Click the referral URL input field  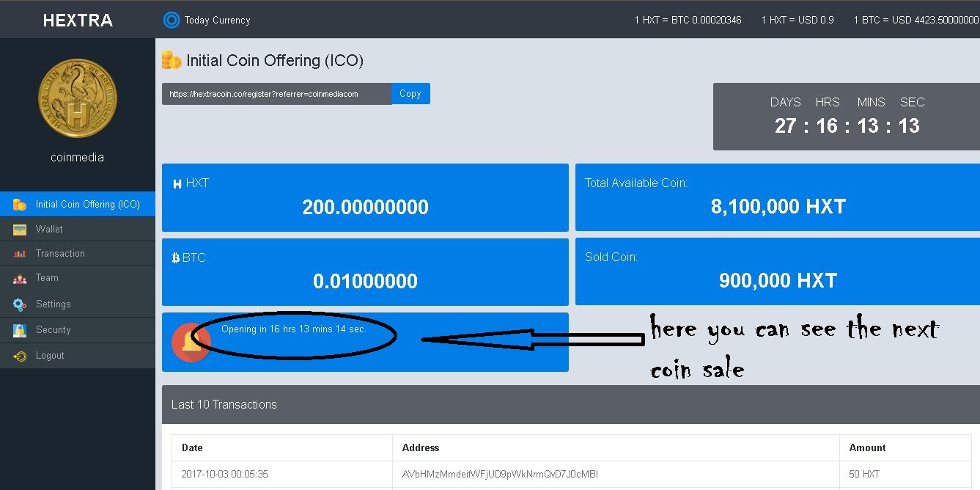[276, 94]
